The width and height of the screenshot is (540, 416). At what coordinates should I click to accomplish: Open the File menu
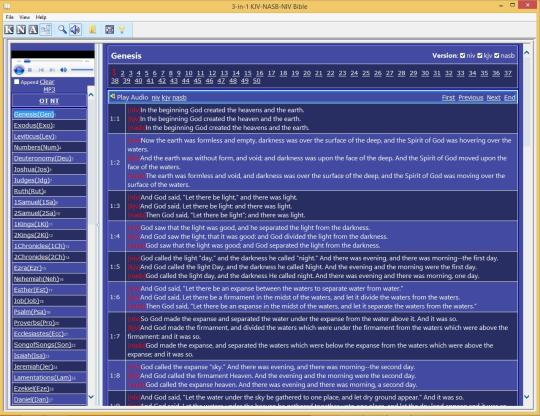(10, 17)
